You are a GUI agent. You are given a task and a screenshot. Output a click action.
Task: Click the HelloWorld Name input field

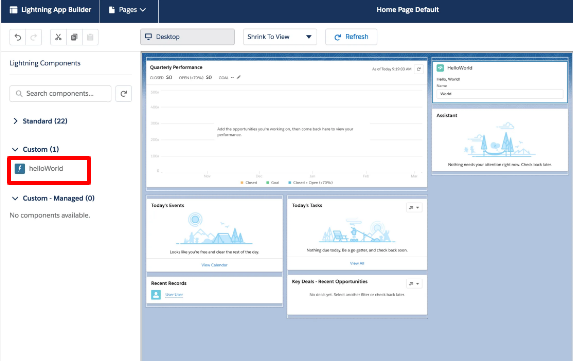click(500, 94)
